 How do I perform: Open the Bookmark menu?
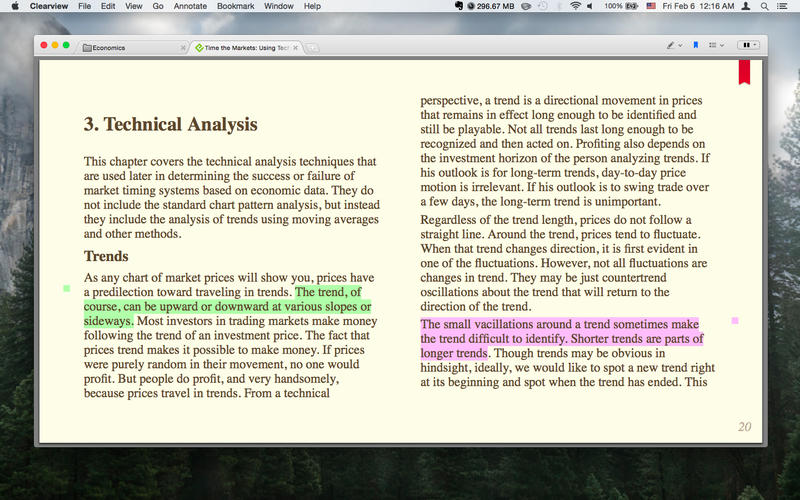(x=236, y=6)
